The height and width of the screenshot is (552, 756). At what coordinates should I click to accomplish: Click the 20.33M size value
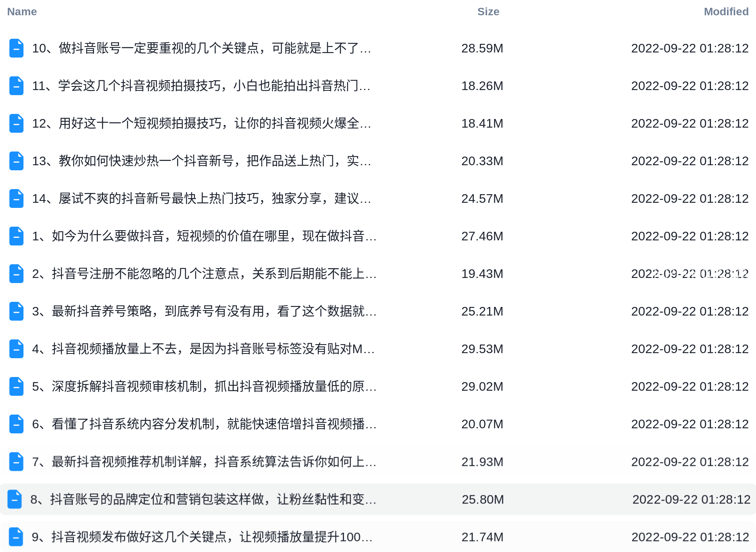coord(482,161)
